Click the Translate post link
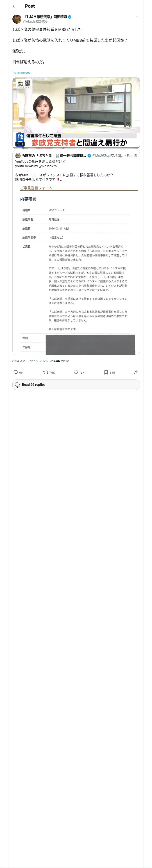 [x=22, y=73]
